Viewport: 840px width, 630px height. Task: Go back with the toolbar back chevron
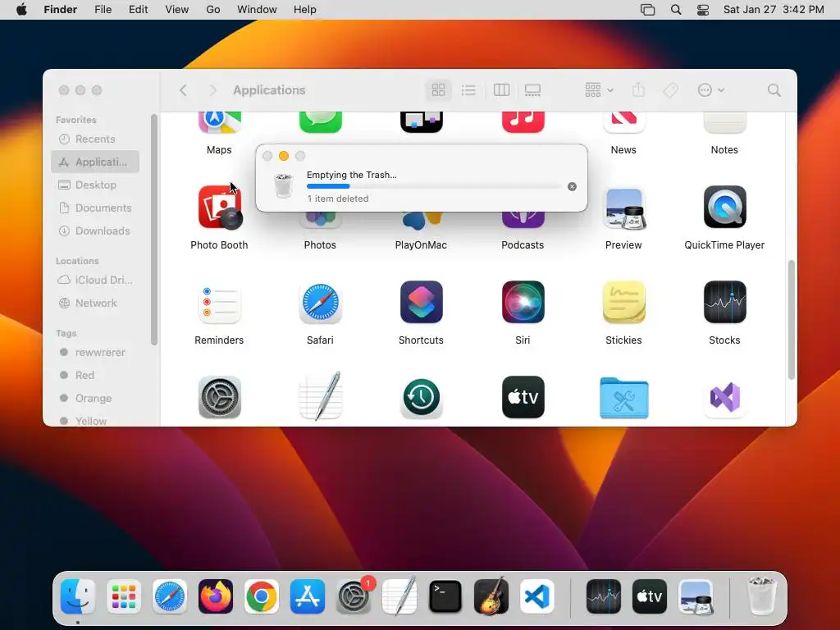coord(183,90)
